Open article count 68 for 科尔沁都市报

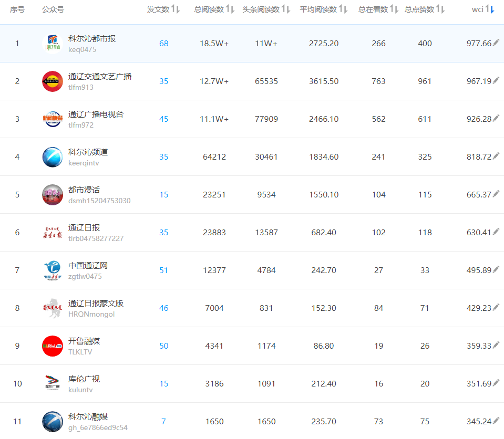pos(164,44)
